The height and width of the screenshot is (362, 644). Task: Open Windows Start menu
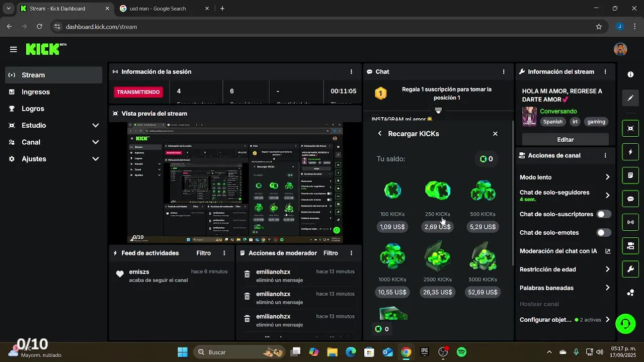pyautogui.click(x=183, y=352)
